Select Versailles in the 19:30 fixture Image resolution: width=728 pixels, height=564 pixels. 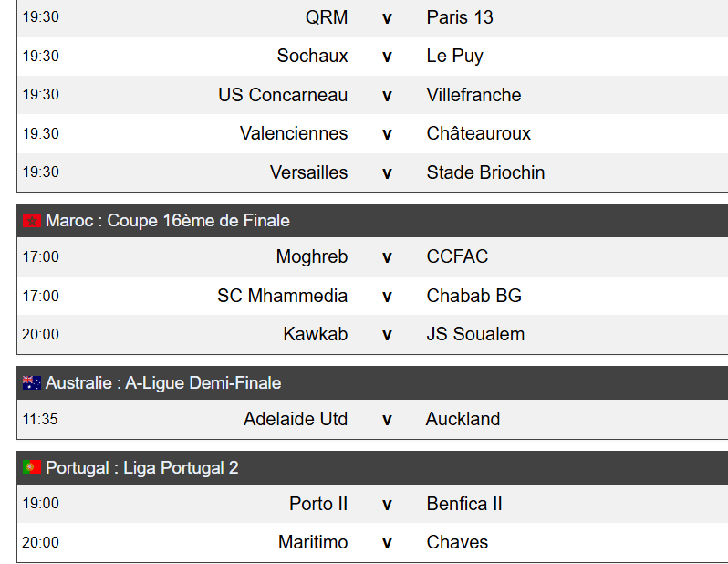pyautogui.click(x=308, y=172)
